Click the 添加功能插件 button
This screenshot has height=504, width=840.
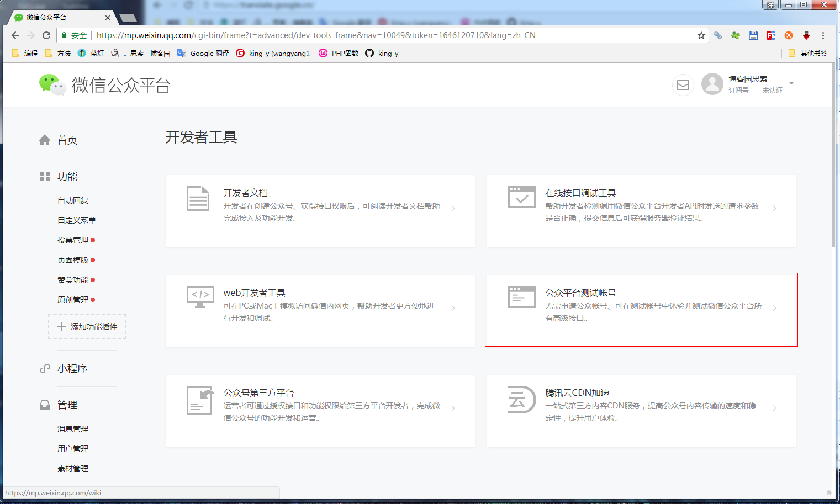tap(87, 327)
